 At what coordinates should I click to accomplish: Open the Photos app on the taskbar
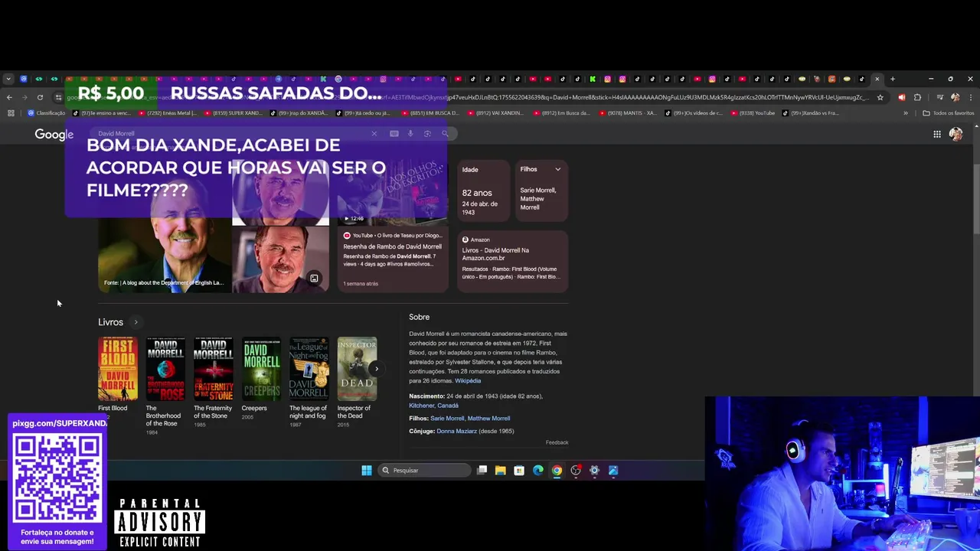pos(613,470)
